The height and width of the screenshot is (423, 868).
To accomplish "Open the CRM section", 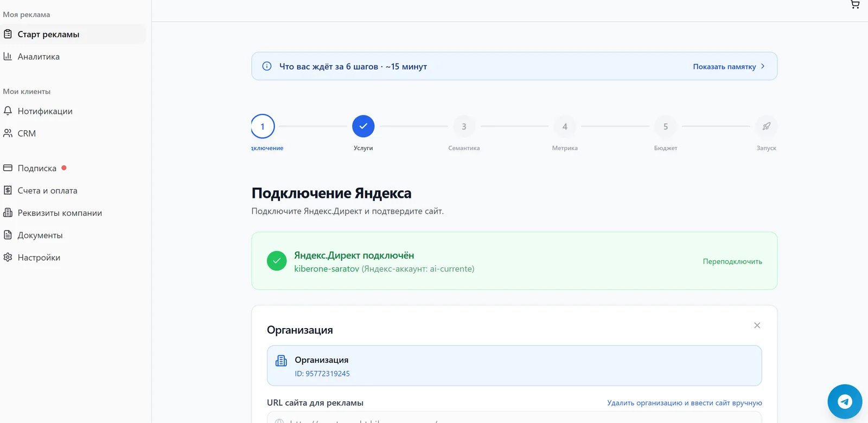I will [x=73, y=133].
